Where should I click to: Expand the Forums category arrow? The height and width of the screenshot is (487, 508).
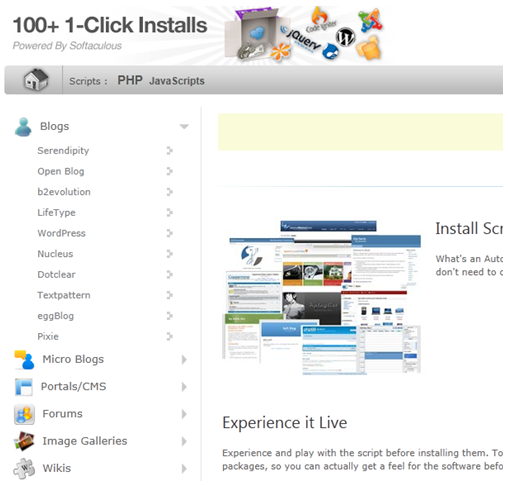(x=184, y=414)
